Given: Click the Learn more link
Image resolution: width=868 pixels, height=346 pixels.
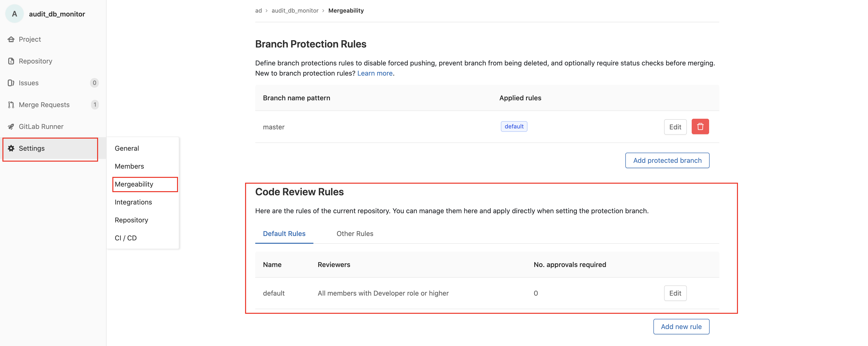Looking at the screenshot, I should (x=375, y=73).
